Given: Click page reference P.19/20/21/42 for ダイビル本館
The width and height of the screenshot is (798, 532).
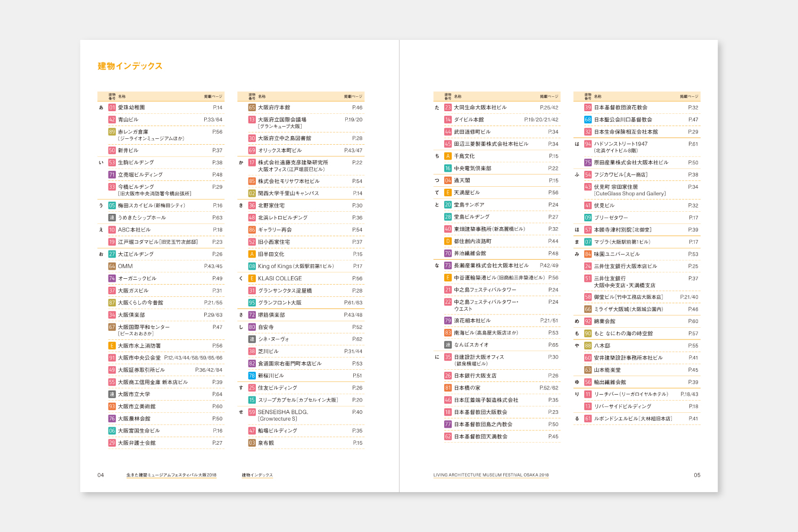Looking at the screenshot, I should (541, 120).
